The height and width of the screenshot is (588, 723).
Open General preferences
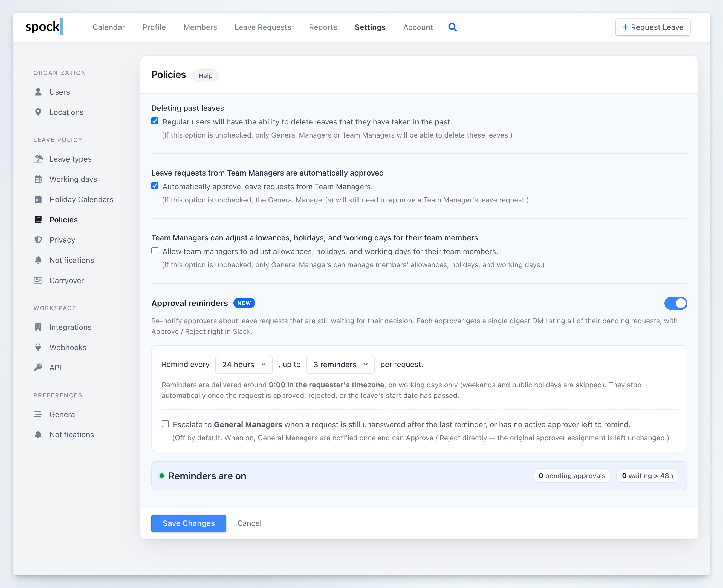(x=63, y=414)
